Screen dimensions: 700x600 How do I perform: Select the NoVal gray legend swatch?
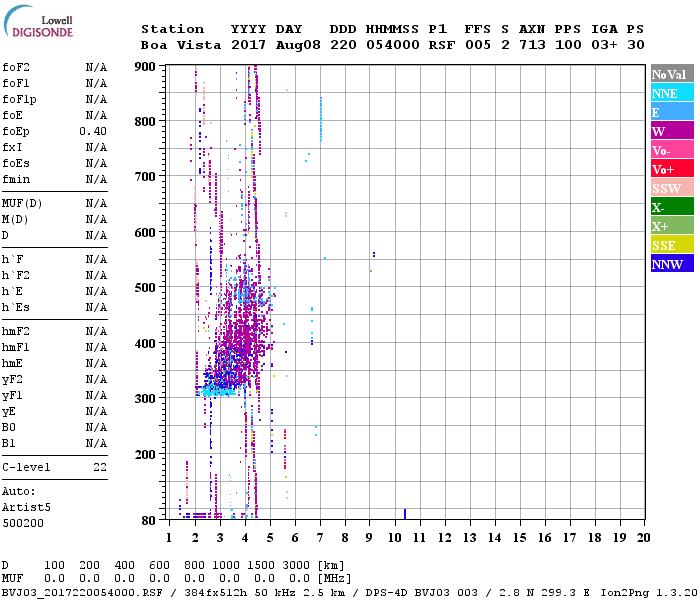click(x=672, y=74)
